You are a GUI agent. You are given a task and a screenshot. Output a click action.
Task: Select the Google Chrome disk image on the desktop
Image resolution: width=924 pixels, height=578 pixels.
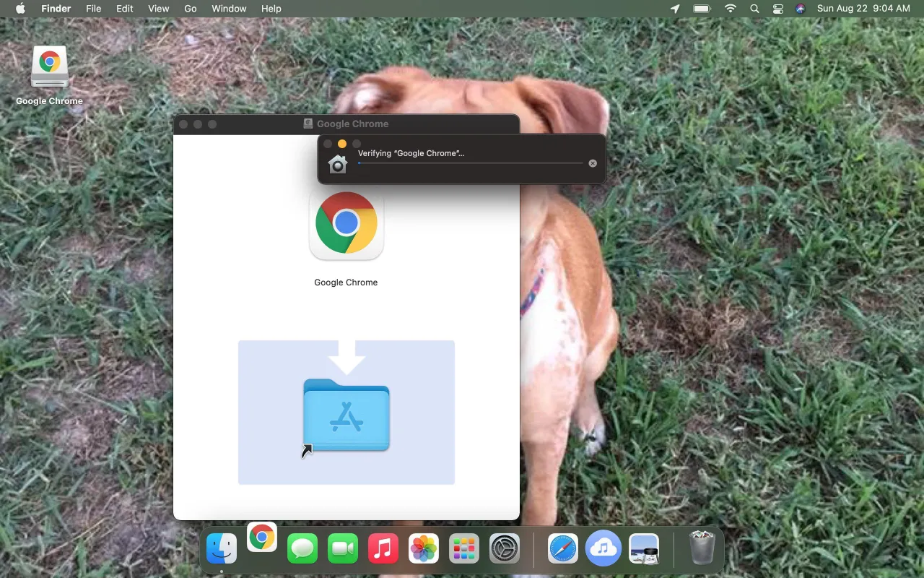tap(49, 65)
